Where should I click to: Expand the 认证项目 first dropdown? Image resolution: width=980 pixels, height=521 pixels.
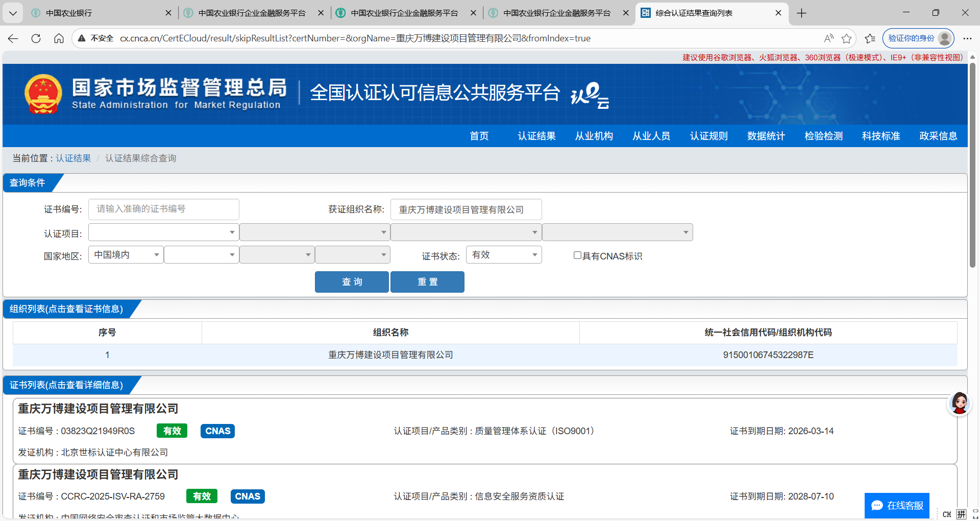tap(163, 232)
